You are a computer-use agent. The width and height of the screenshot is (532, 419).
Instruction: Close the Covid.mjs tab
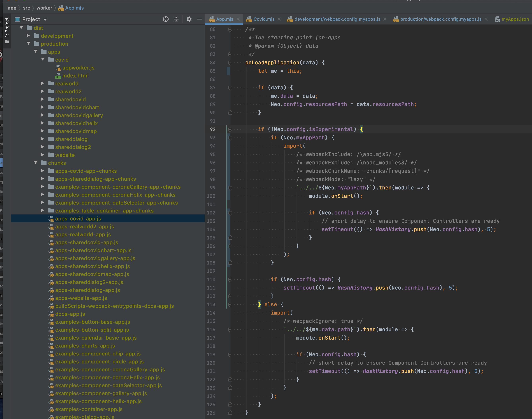279,19
